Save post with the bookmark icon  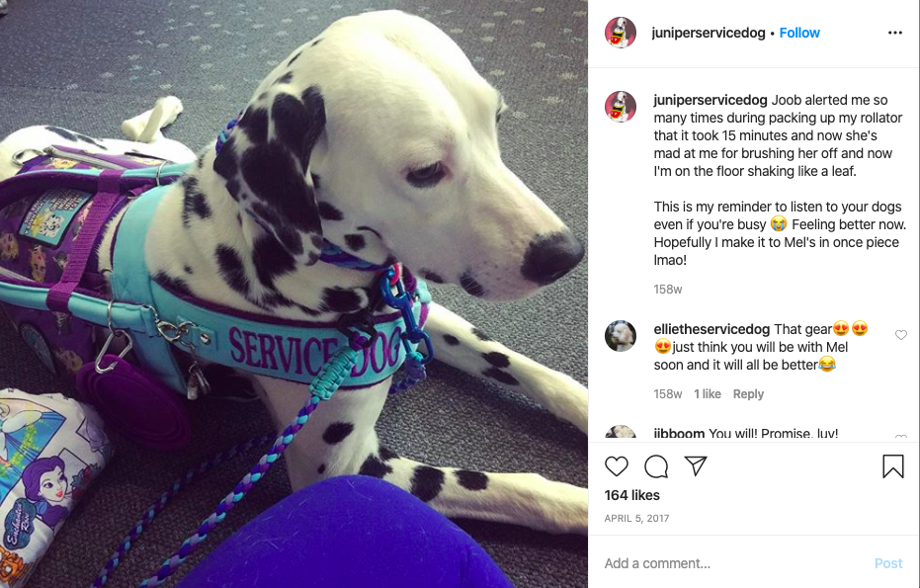pos(893,466)
